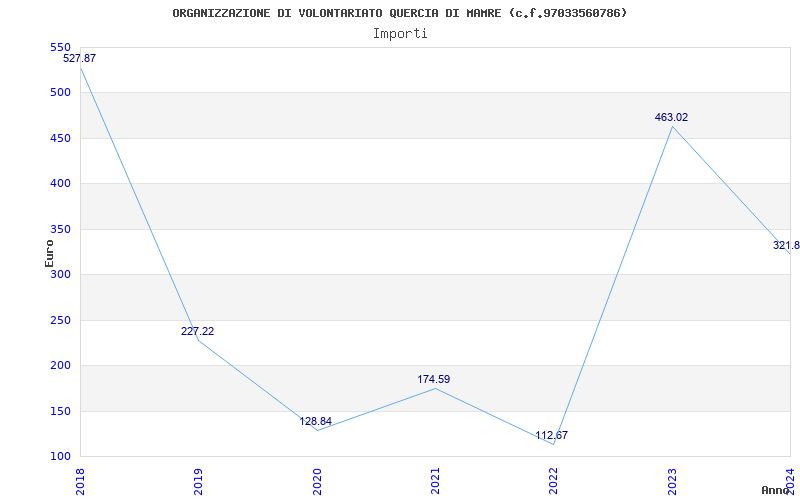Select the 174.59 data label
This screenshot has height=500, width=800.
click(x=434, y=380)
